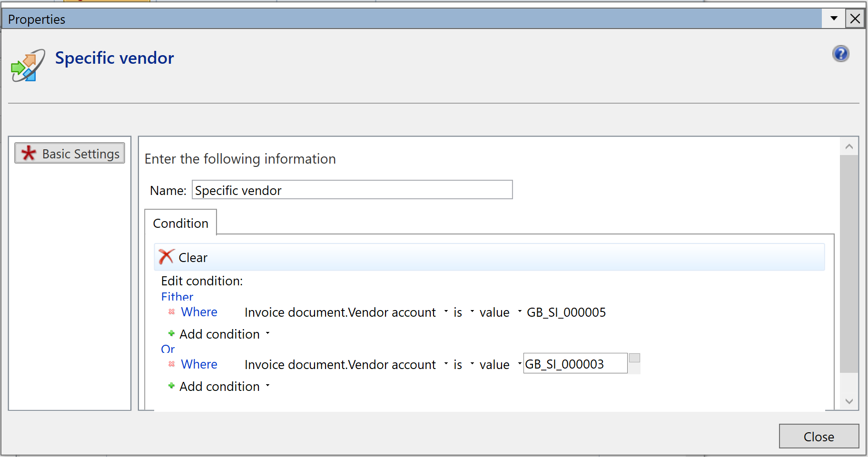Click the green plus under Or

point(171,386)
